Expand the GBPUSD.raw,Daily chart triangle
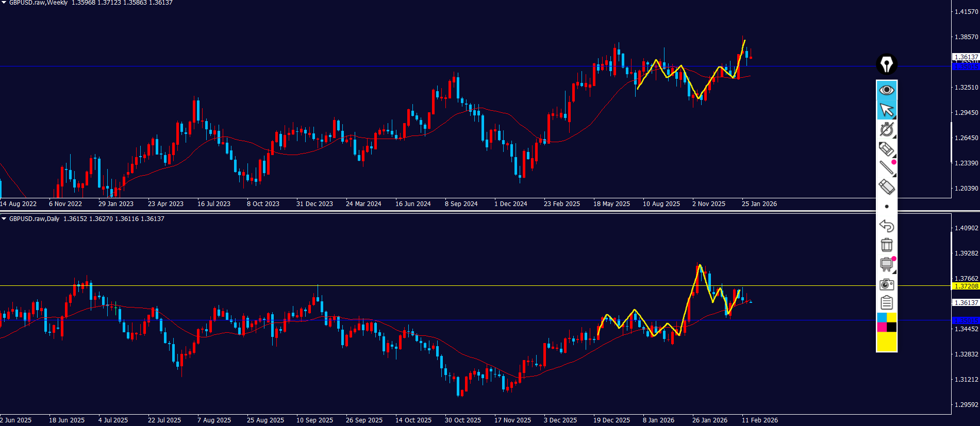 tap(4, 219)
